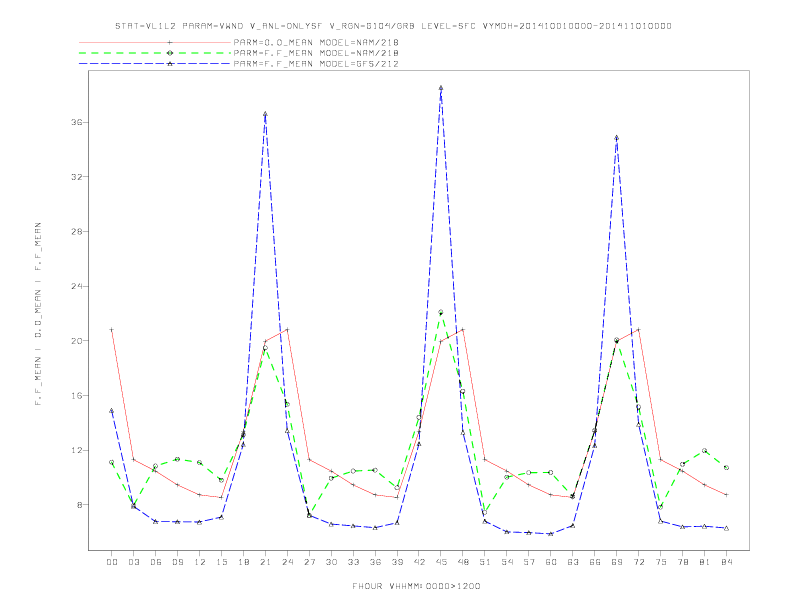792x612 pixels.
Task: Click the x-axis tick label 69
Action: click(x=617, y=562)
